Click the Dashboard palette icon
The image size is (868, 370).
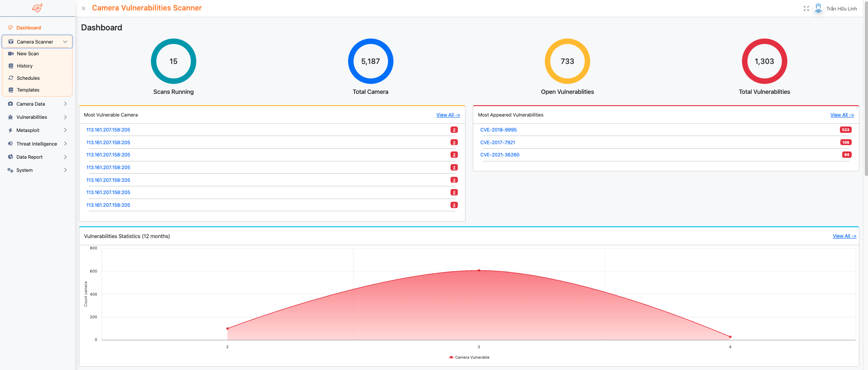click(x=10, y=28)
